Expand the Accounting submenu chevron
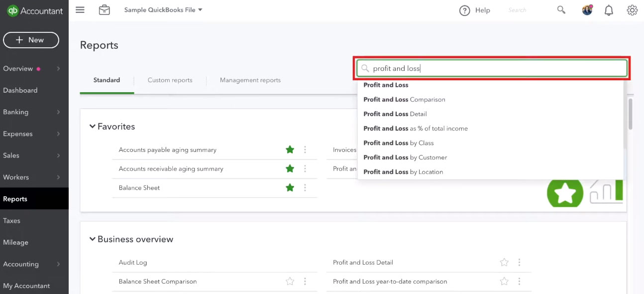Image resolution: width=644 pixels, height=294 pixels. (58, 264)
